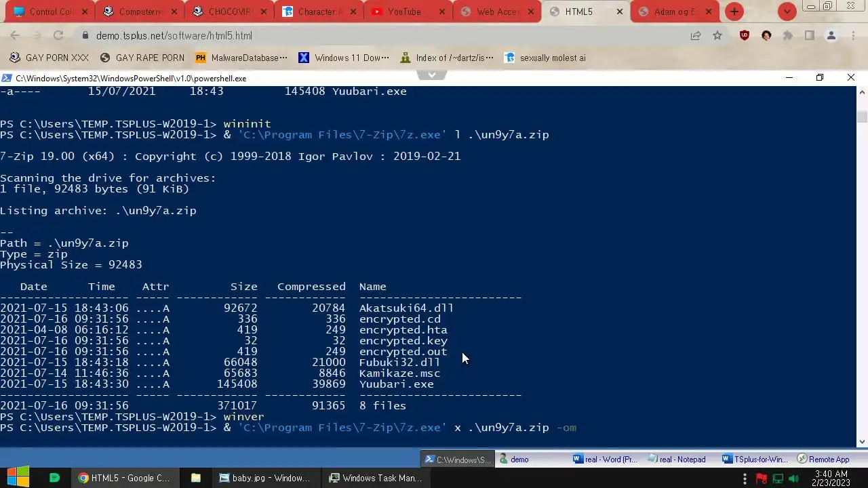Switch to the Character.A browser tab
This screenshot has width=868, height=488.
click(319, 12)
